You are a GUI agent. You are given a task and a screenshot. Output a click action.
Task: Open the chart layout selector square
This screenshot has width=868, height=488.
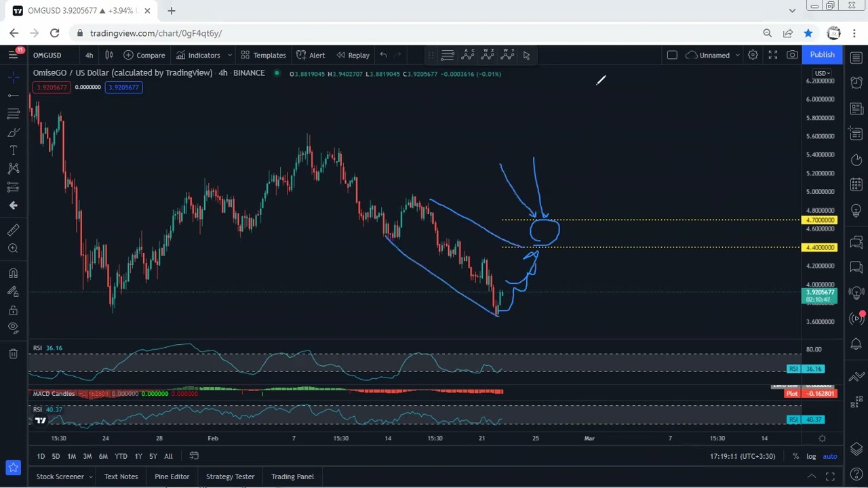672,55
